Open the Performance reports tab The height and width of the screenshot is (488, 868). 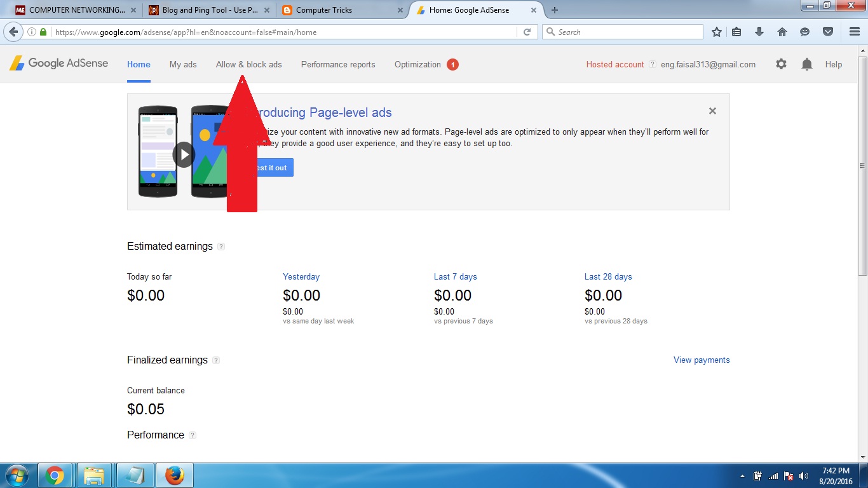[338, 64]
